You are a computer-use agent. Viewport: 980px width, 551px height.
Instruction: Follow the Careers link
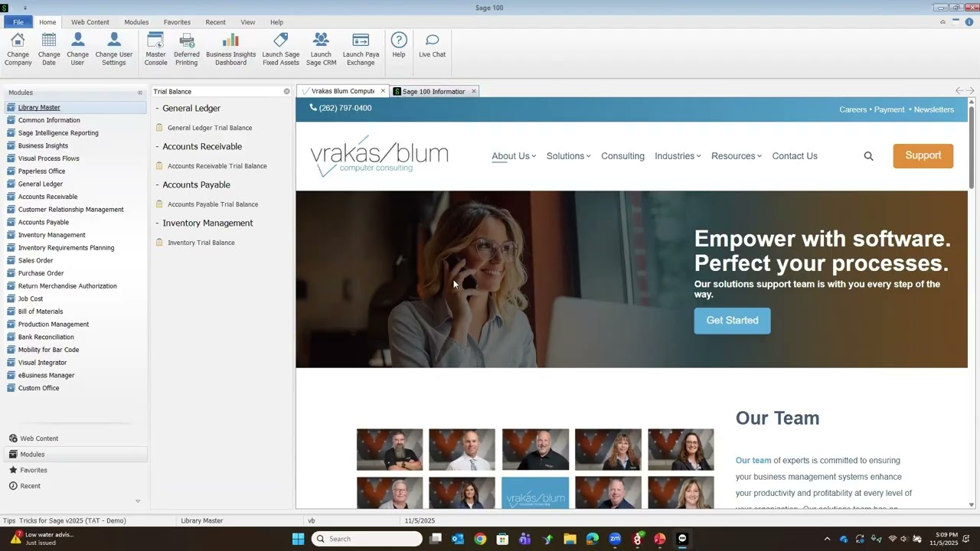click(x=853, y=109)
